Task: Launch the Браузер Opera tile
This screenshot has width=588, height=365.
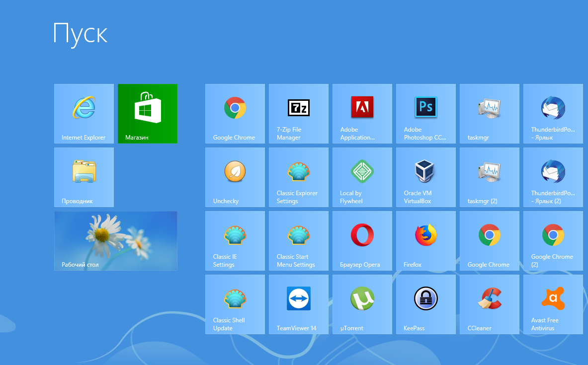Action: pos(362,241)
